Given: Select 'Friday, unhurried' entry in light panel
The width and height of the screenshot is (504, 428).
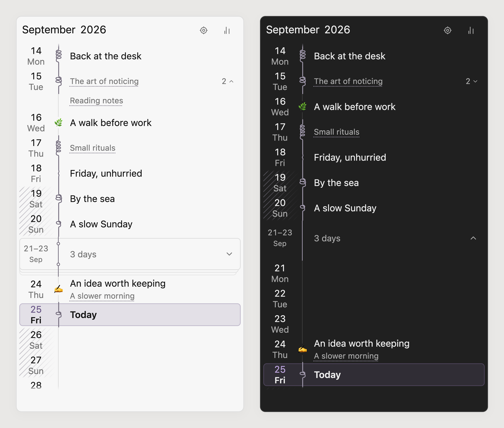Looking at the screenshot, I should pos(106,173).
